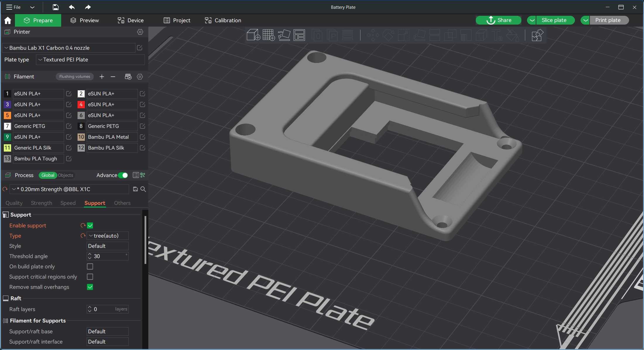Open the Calibration tab
The image size is (644, 350).
coord(223,20)
